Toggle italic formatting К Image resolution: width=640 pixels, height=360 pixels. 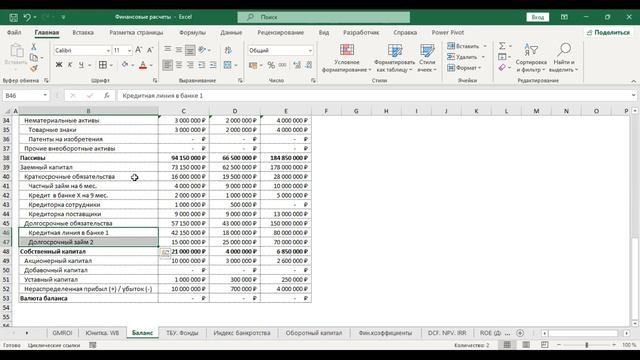pos(70,65)
